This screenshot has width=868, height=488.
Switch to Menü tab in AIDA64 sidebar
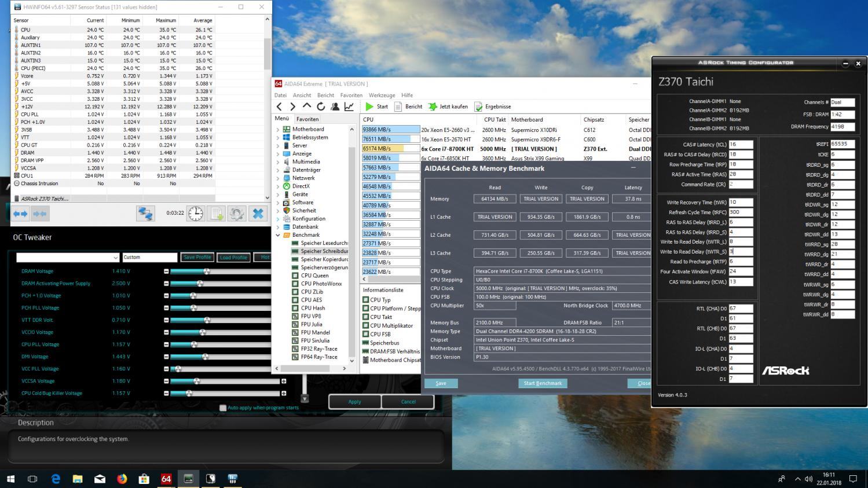coord(281,118)
